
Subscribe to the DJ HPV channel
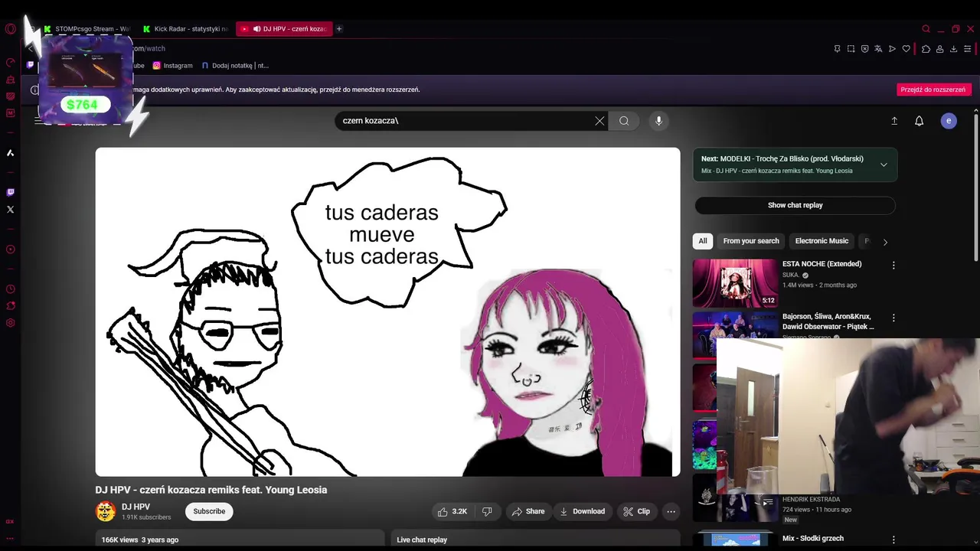tap(209, 511)
